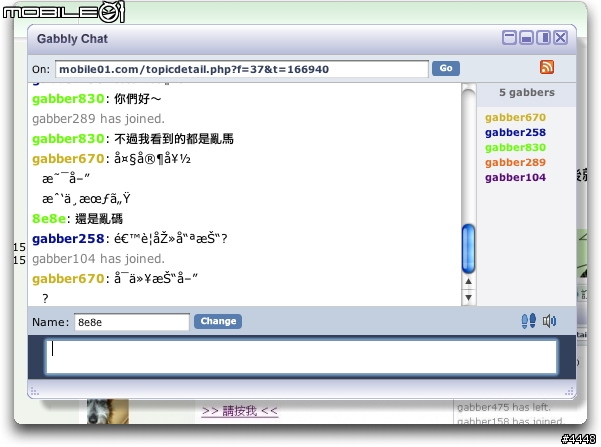The image size is (601, 447).
Task: Open the RSS feed icon
Action: tap(547, 67)
